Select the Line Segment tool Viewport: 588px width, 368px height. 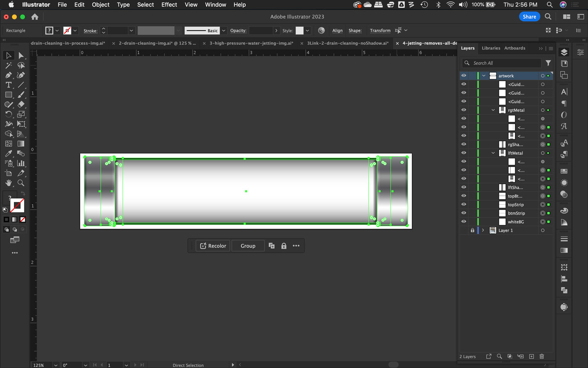[x=21, y=85]
